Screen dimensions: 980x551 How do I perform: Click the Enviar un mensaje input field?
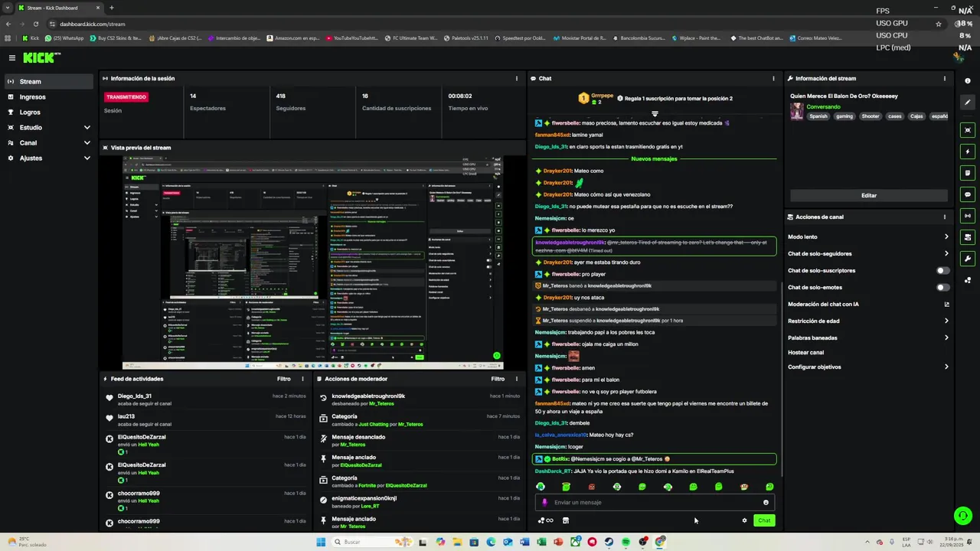(x=655, y=503)
